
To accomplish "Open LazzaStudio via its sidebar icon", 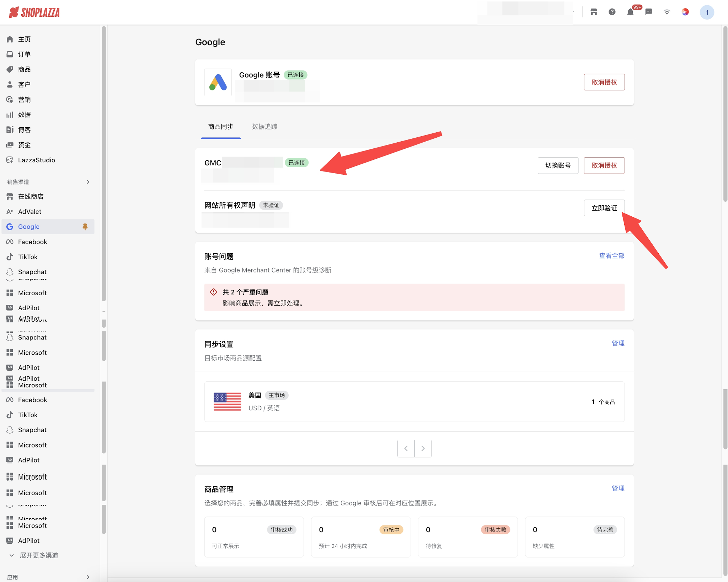I will click(10, 160).
